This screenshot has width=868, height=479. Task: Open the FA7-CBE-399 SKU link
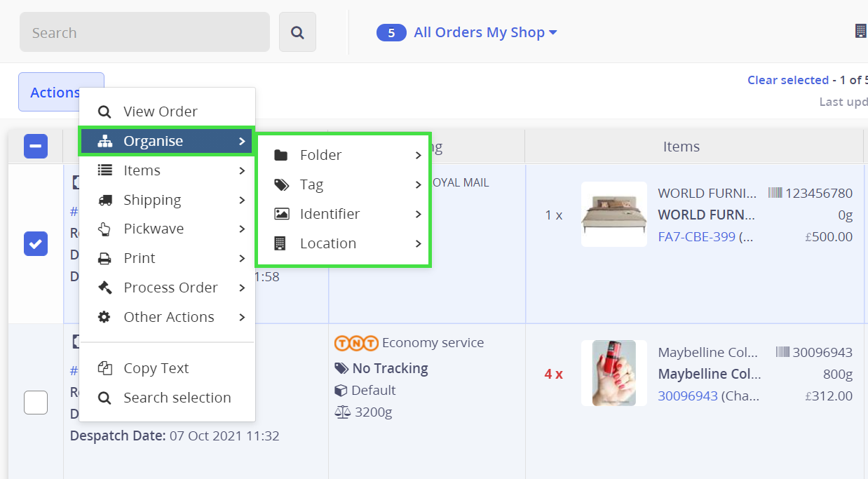coord(696,236)
